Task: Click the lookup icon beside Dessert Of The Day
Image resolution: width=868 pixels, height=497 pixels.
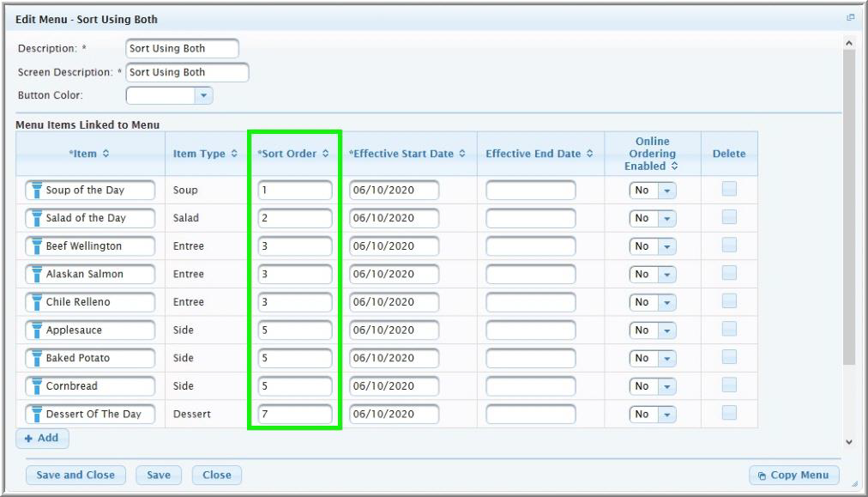Action: pos(36,415)
